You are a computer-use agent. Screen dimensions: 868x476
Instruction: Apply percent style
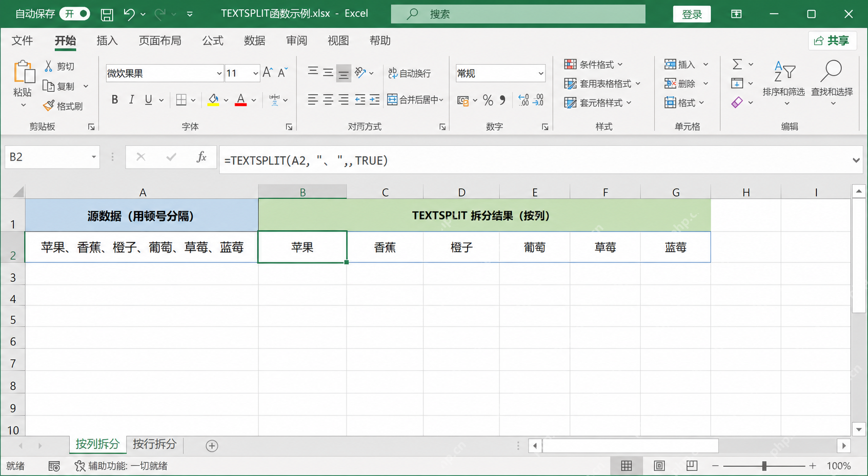tap(488, 100)
